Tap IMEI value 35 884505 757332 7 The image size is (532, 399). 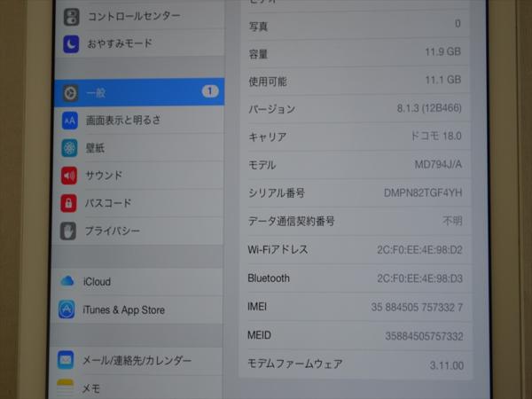pos(417,308)
